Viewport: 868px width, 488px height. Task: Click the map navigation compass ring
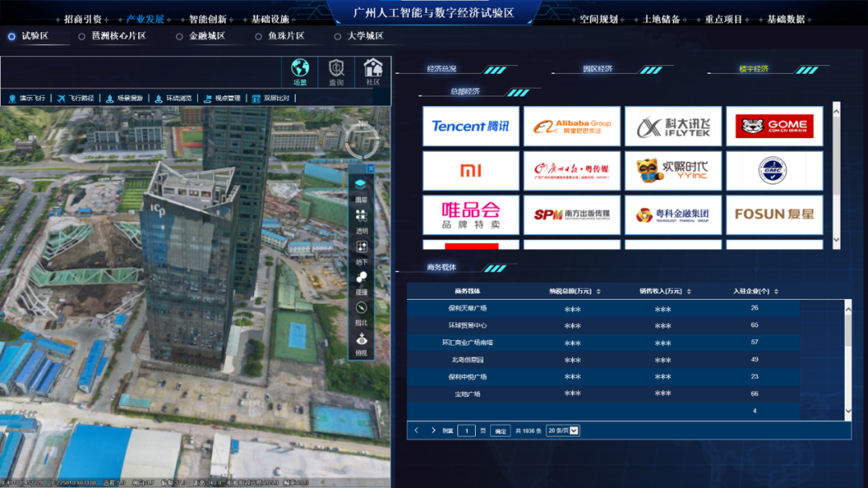click(x=362, y=140)
